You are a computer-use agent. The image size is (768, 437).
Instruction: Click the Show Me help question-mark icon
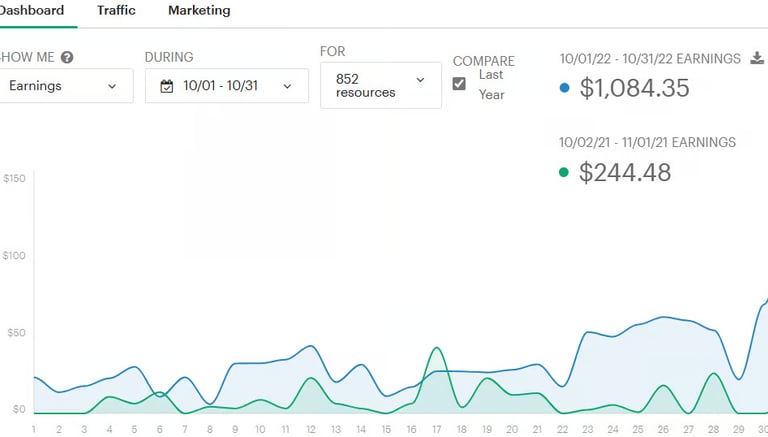tap(67, 57)
